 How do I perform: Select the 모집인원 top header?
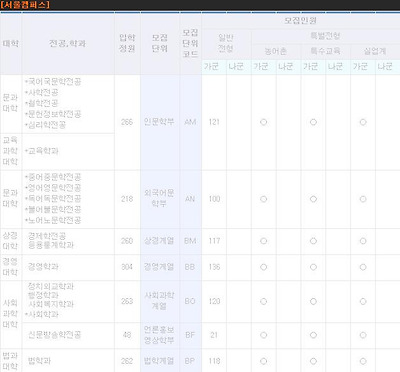[x=300, y=21]
